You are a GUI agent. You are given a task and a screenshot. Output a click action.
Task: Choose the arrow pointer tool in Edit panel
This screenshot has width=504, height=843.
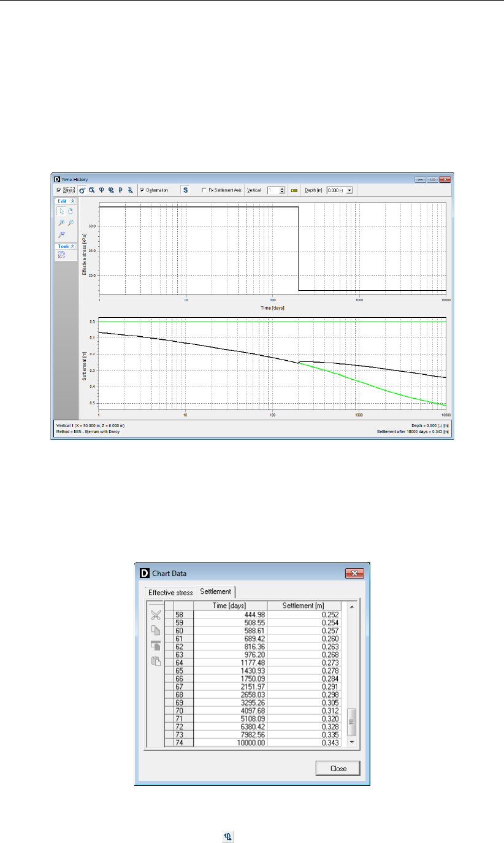(x=61, y=211)
